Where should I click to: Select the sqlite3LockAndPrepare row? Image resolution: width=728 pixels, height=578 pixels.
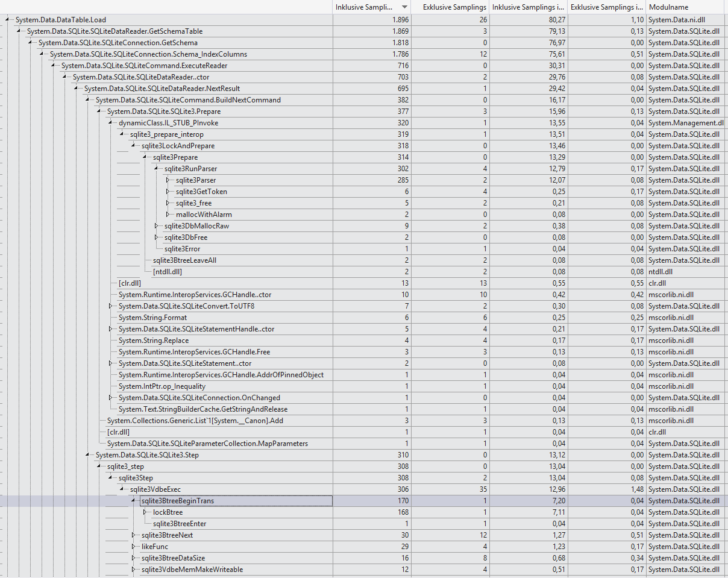[x=178, y=146]
